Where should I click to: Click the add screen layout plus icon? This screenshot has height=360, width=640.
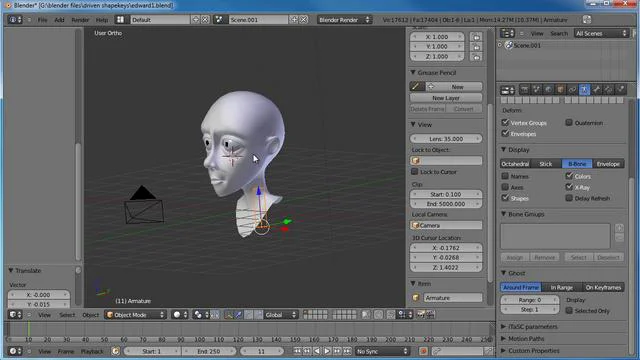196,20
